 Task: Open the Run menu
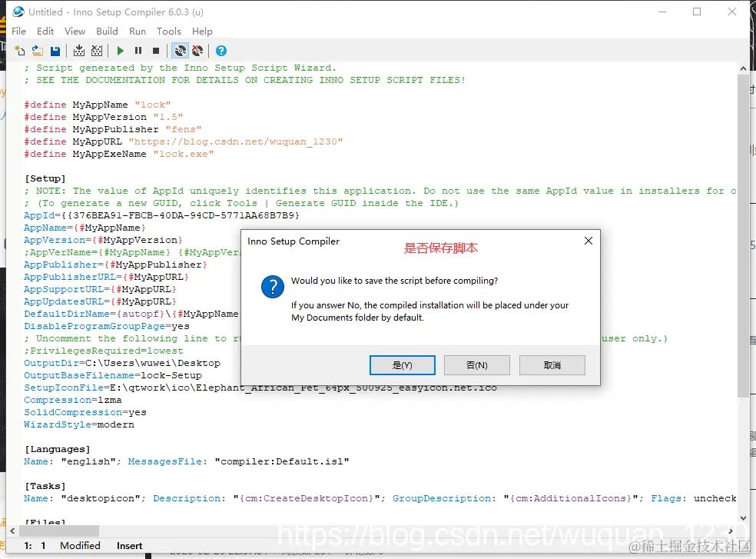pyautogui.click(x=138, y=32)
